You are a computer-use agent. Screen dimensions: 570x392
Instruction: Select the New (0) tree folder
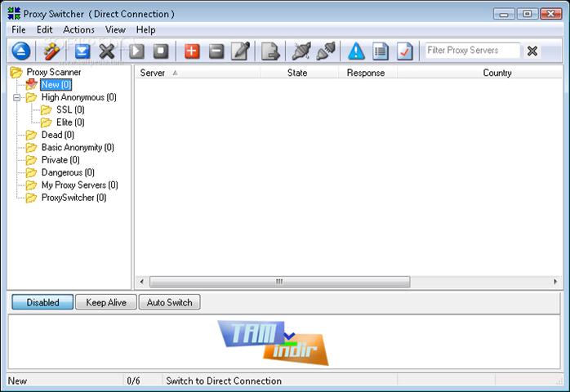click(x=56, y=84)
